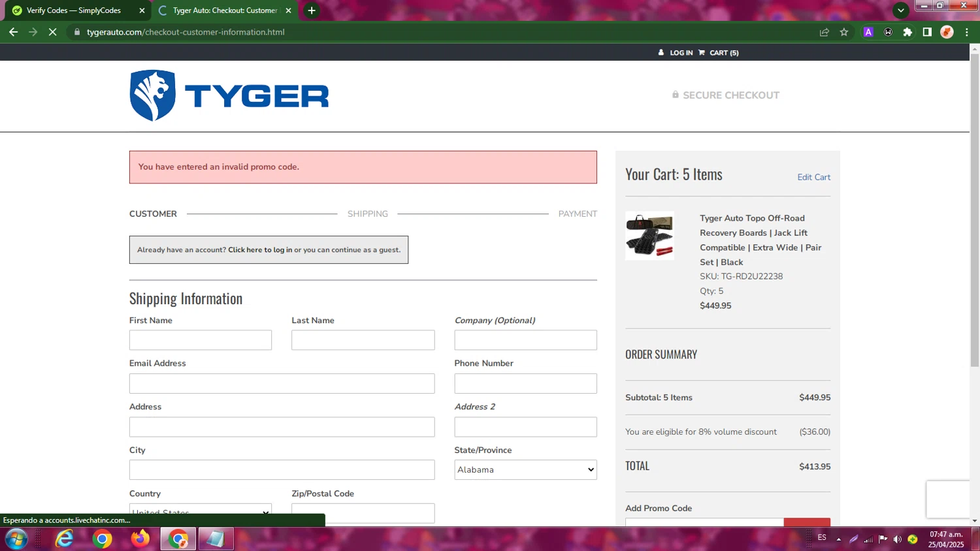The height and width of the screenshot is (551, 980).
Task: Click the SECURE CHECKOUT label
Action: pyautogui.click(x=725, y=95)
